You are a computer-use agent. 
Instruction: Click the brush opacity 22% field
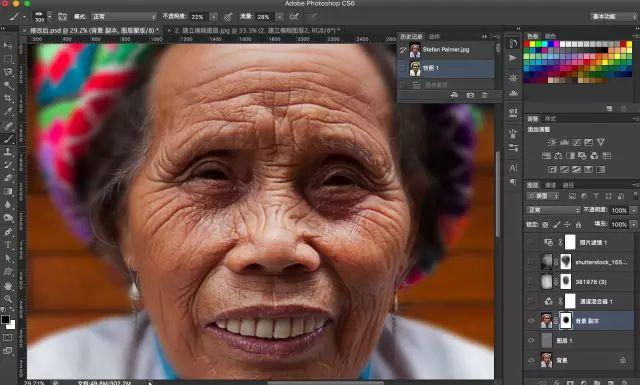[x=199, y=17]
